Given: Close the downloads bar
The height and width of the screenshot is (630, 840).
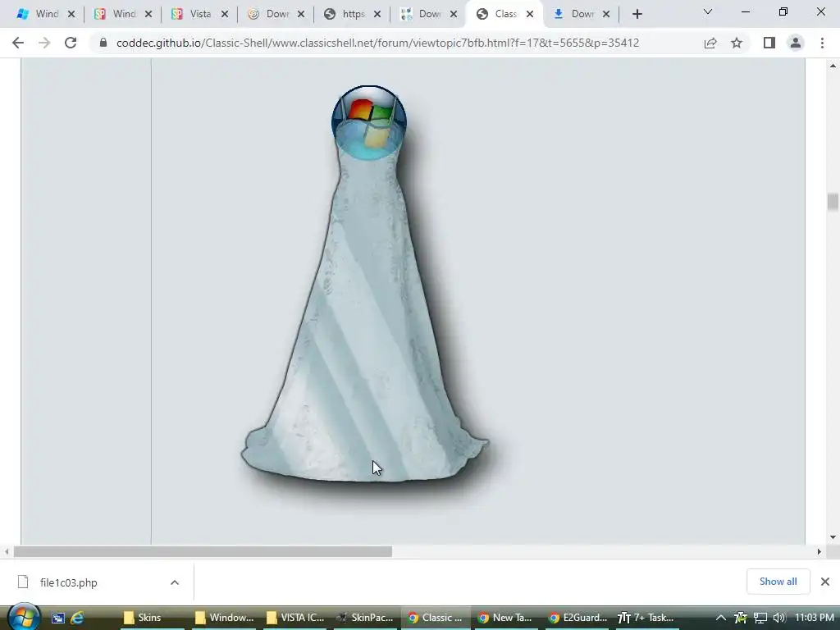Looking at the screenshot, I should click(825, 582).
